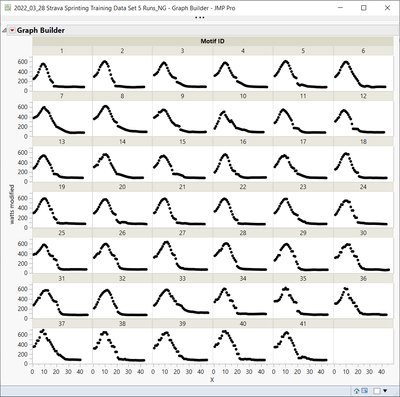Click the empty panel after motif 41
This screenshot has height=397, width=400.
(x=363, y=346)
